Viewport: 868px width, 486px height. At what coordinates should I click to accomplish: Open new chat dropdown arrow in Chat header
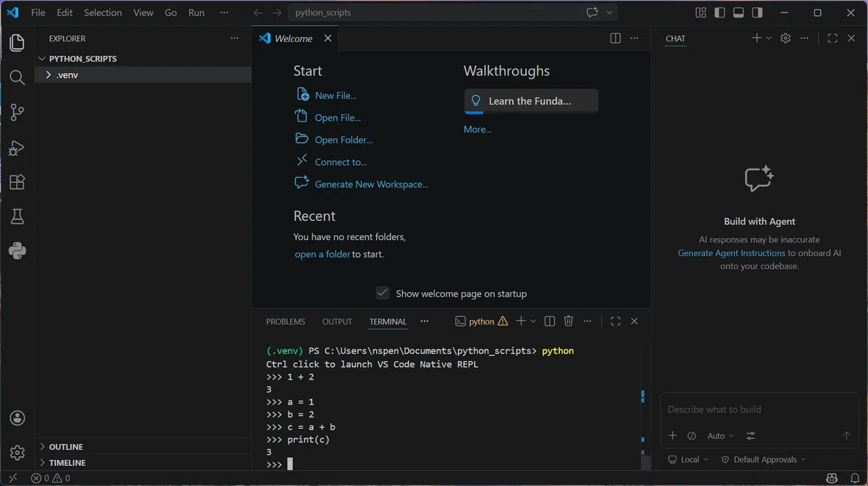768,38
